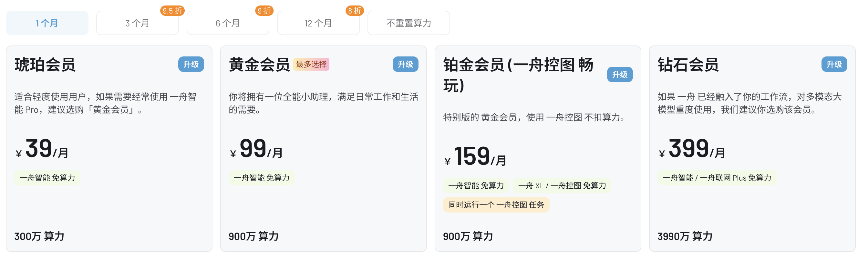868x258 pixels.
Task: Click 同时运行一个 一舟控图 任务 tag
Action: [496, 205]
